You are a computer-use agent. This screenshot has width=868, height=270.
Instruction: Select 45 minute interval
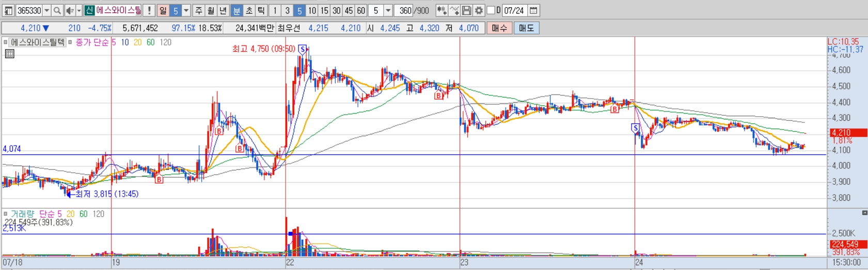point(349,10)
